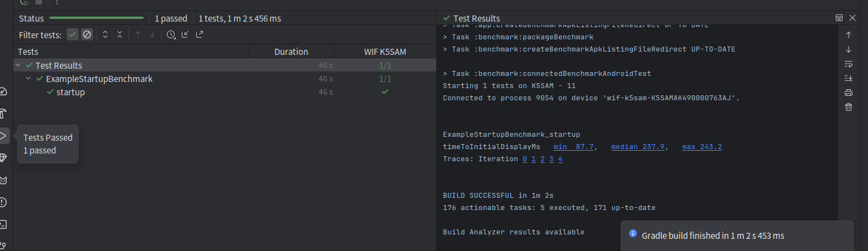868x251 pixels.
Task: Clear console with trash icon
Action: coord(849,107)
